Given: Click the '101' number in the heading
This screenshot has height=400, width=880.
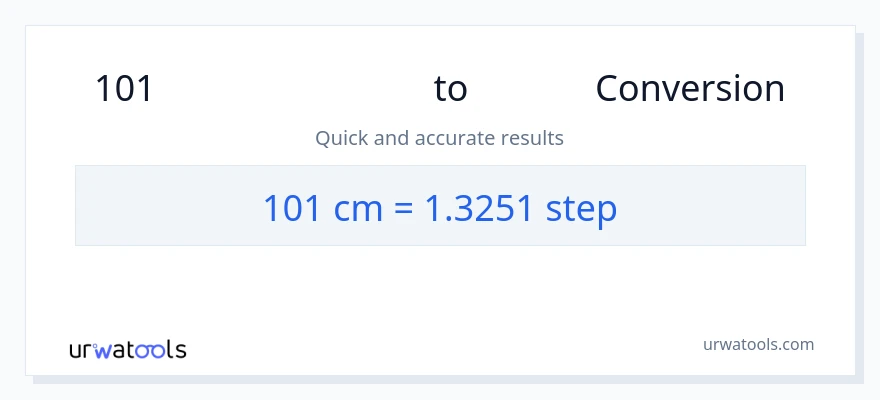Looking at the screenshot, I should pyautogui.click(x=124, y=89).
